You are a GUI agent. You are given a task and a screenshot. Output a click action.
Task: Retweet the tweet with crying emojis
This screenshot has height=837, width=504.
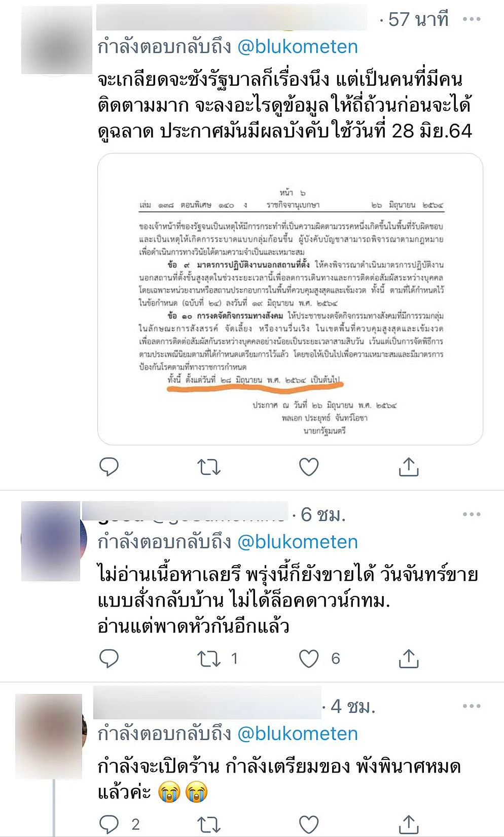point(208,824)
